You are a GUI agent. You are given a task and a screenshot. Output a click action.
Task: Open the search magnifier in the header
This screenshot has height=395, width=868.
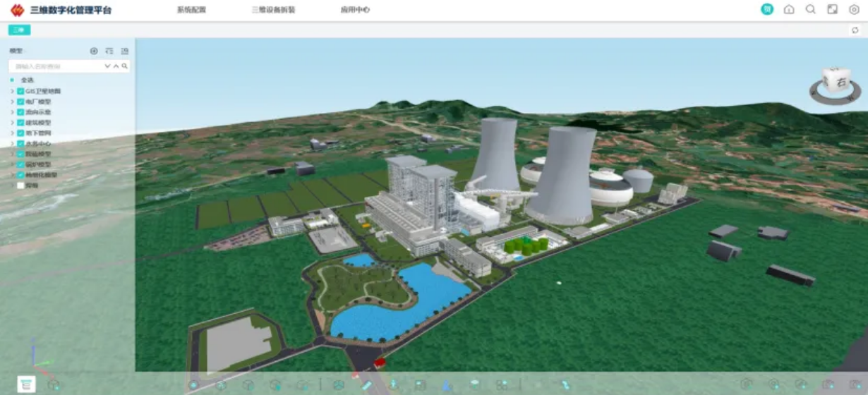tap(811, 10)
